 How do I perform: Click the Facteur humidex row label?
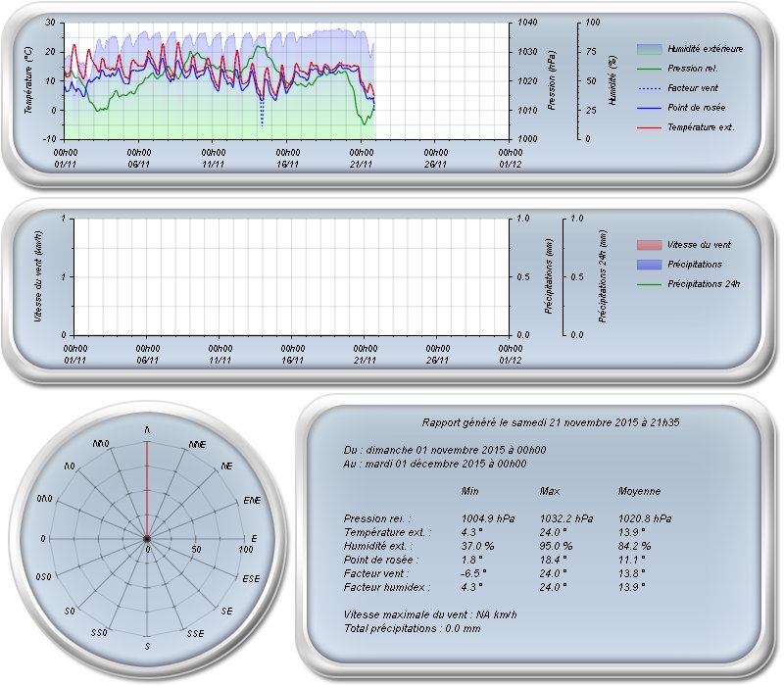click(x=386, y=587)
